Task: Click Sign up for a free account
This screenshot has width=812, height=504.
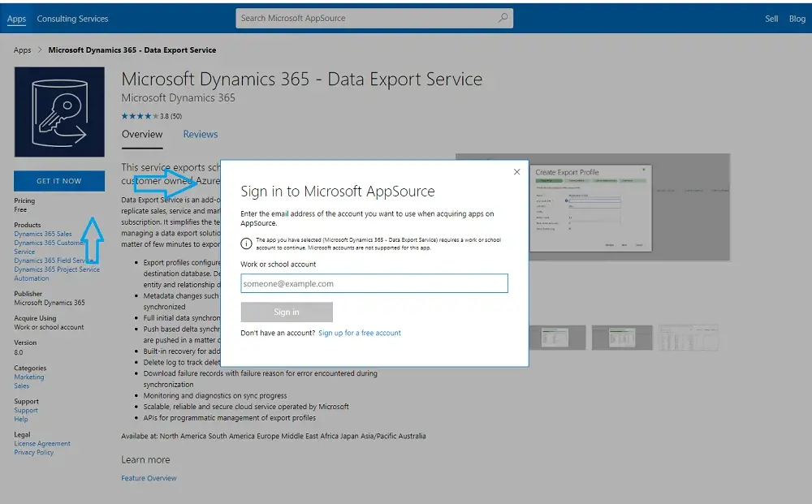Action: 360,333
